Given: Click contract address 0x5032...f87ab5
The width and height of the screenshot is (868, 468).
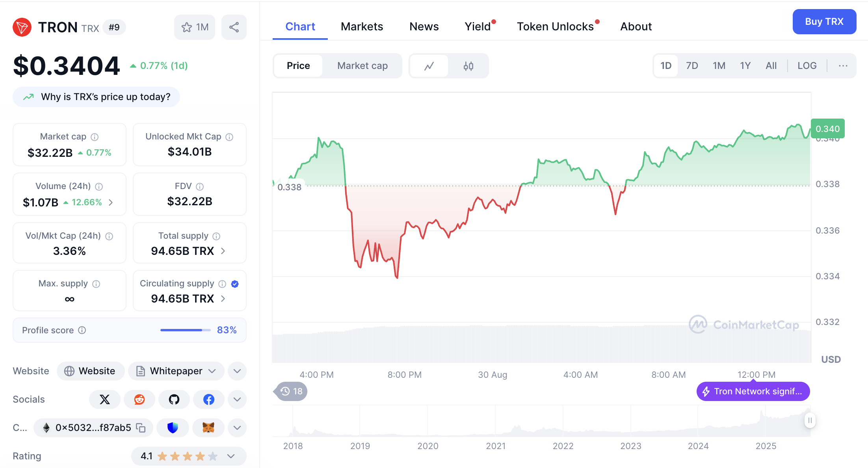Looking at the screenshot, I should [93, 428].
